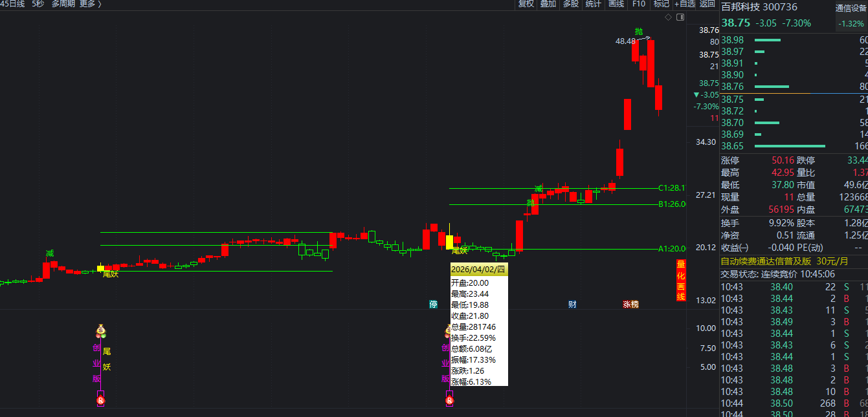
Task: Open the 量化画线 red side button
Action: (x=680, y=281)
